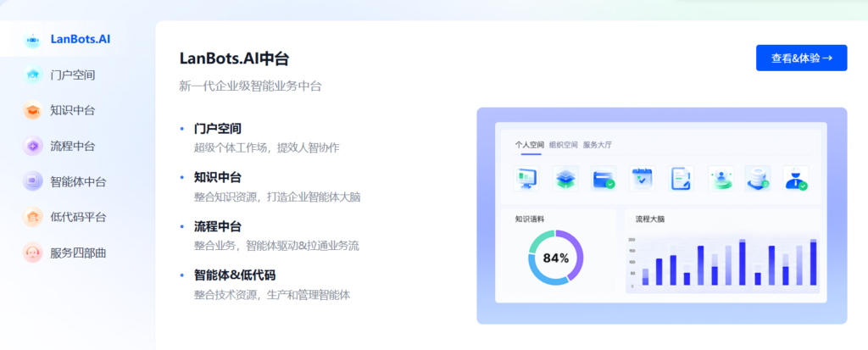This screenshot has width=868, height=350.
Task: Select the orange 知识中台 sidebar icon
Action: (33, 110)
